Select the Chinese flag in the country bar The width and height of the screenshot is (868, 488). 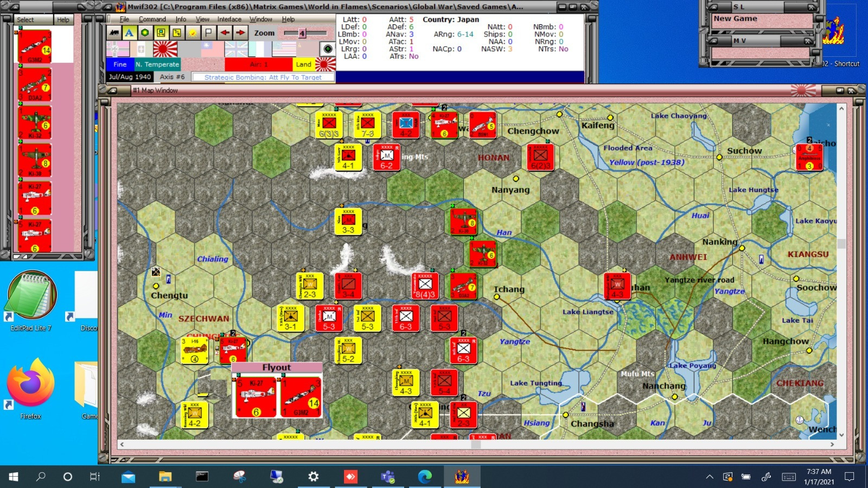click(213, 49)
